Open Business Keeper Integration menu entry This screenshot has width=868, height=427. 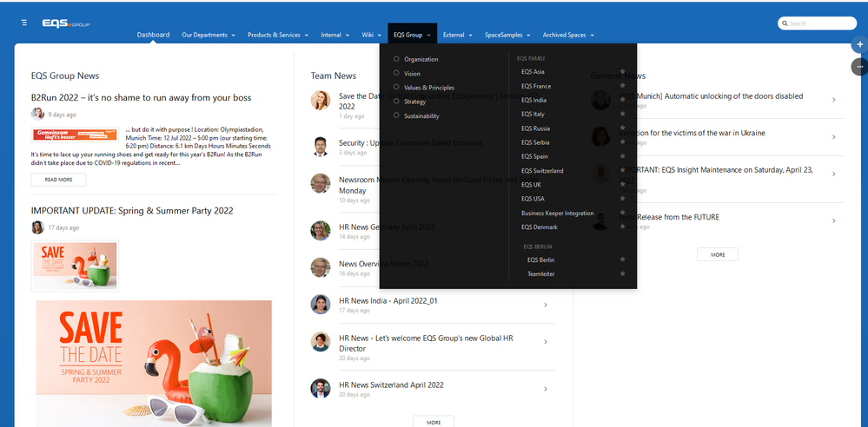point(557,213)
